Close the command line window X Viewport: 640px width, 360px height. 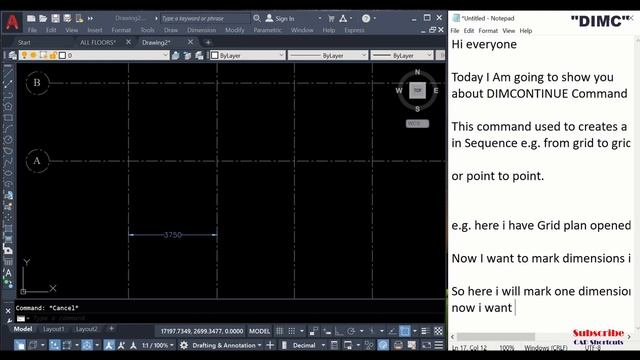click(8, 311)
